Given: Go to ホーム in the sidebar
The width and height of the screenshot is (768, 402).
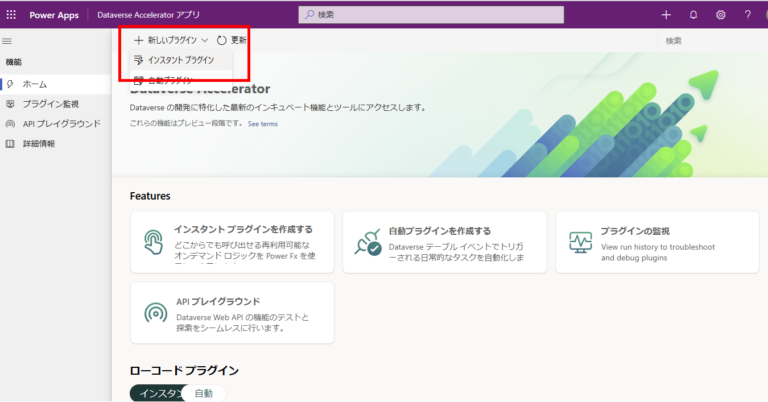Looking at the screenshot, I should click(35, 84).
